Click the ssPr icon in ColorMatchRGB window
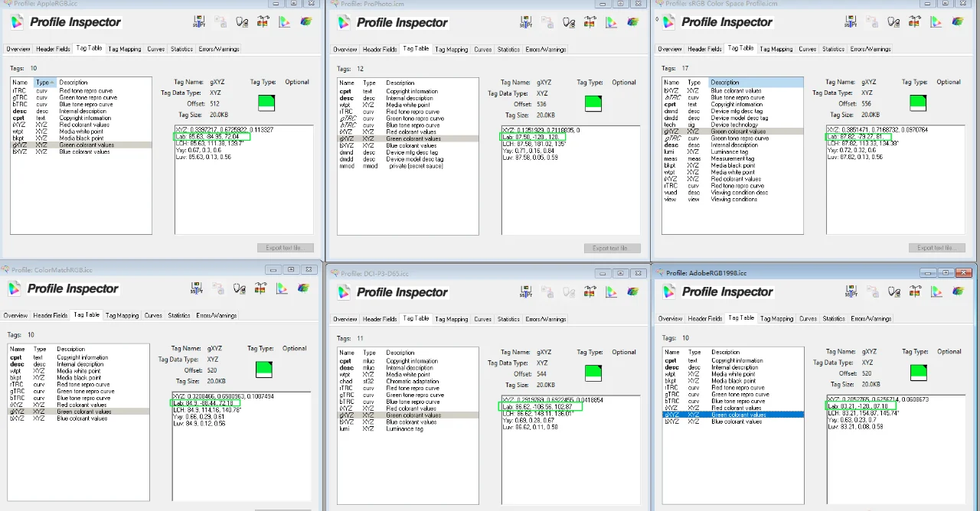Image resolution: width=980 pixels, height=511 pixels. coord(197,288)
